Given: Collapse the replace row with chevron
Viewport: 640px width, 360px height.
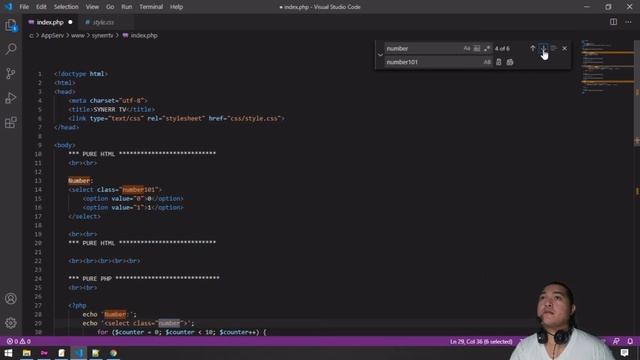Looking at the screenshot, I should (380, 55).
